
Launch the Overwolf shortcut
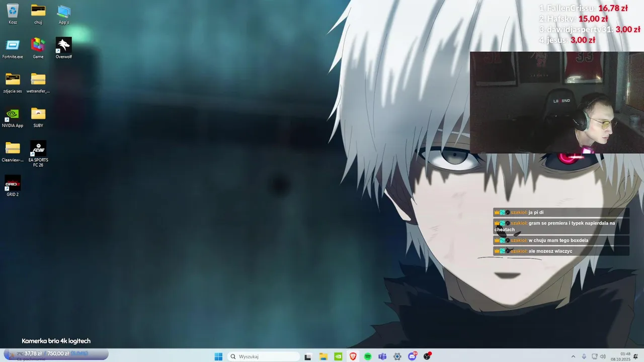point(64,48)
